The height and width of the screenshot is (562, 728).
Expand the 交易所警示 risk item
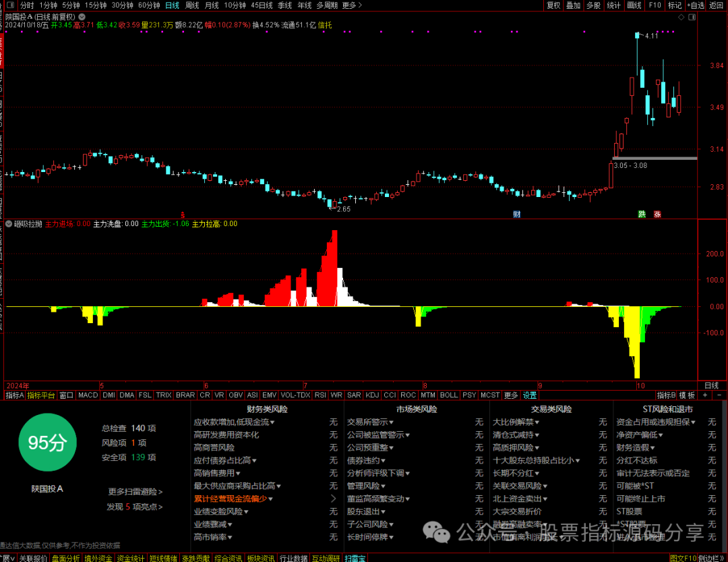pos(370,422)
